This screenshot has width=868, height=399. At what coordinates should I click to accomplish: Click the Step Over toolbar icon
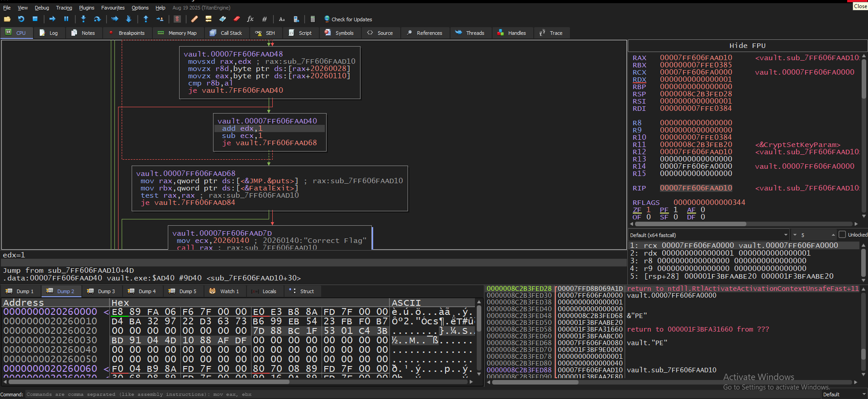point(97,19)
